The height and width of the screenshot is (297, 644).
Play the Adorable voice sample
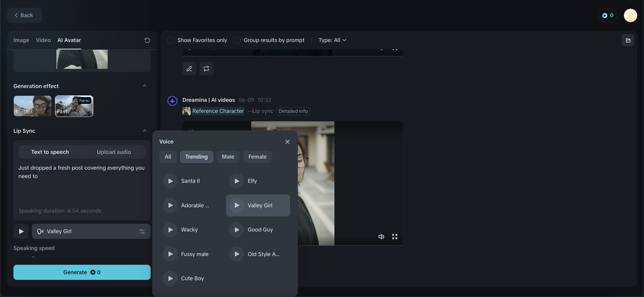click(170, 206)
